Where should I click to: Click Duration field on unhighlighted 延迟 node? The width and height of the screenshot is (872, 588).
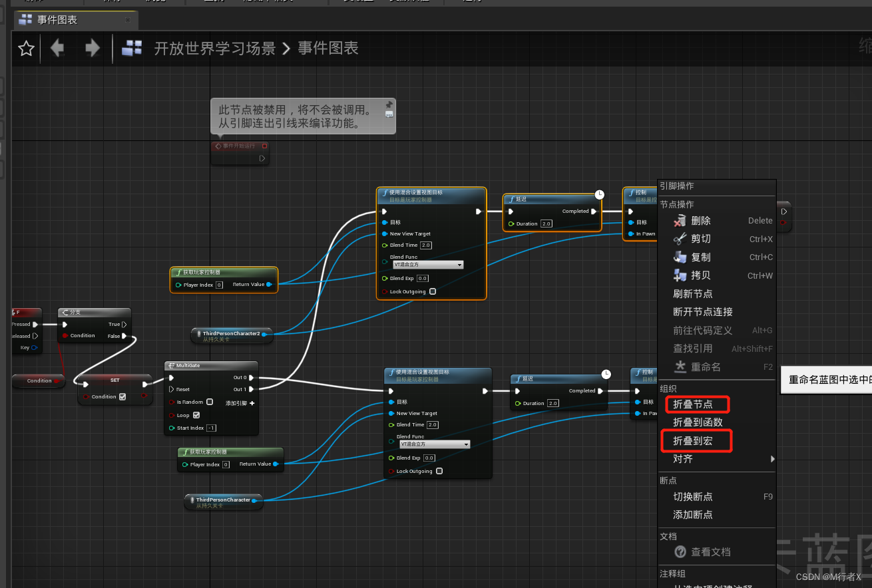(553, 403)
